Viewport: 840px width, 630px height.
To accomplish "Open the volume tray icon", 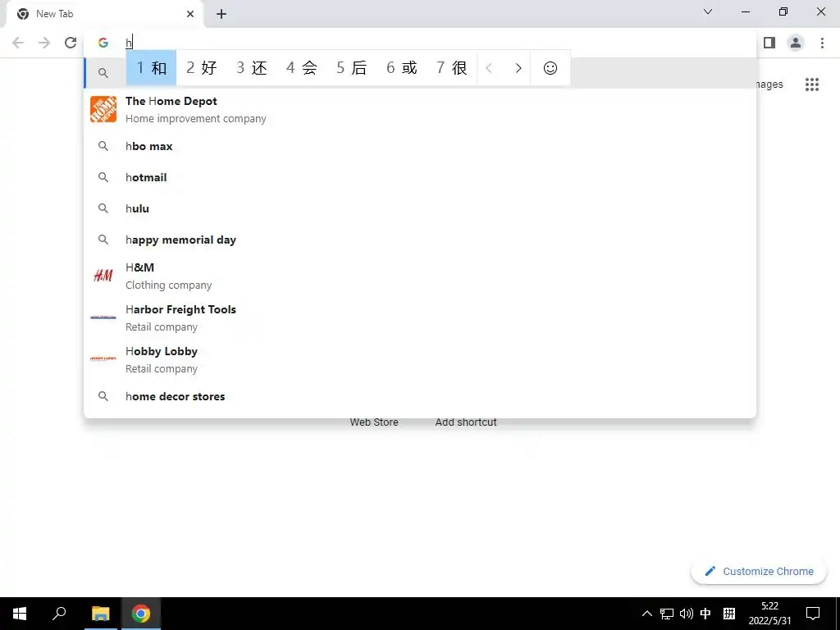I will (x=687, y=614).
